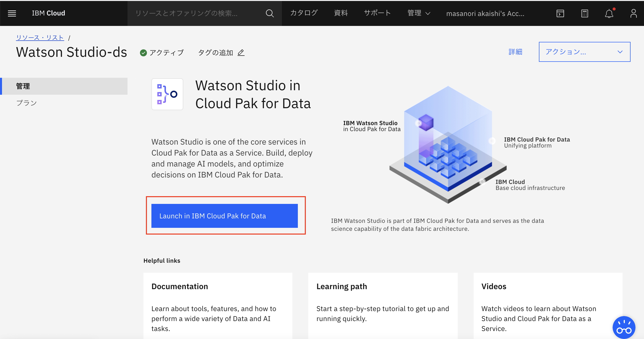Viewport: 644px width, 339px height.
Task: Click the Watson Studio service logo
Action: click(x=167, y=94)
